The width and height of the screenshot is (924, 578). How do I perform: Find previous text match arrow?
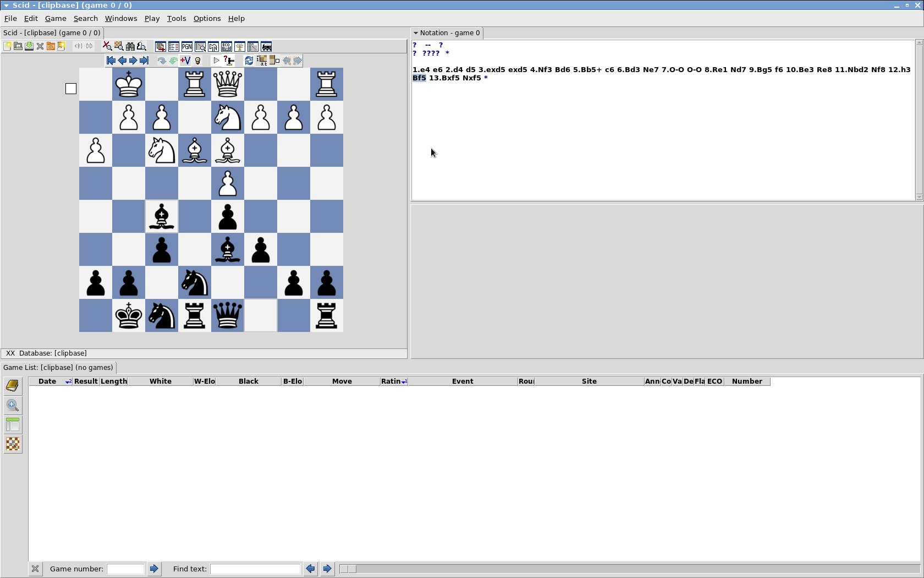[x=311, y=569]
